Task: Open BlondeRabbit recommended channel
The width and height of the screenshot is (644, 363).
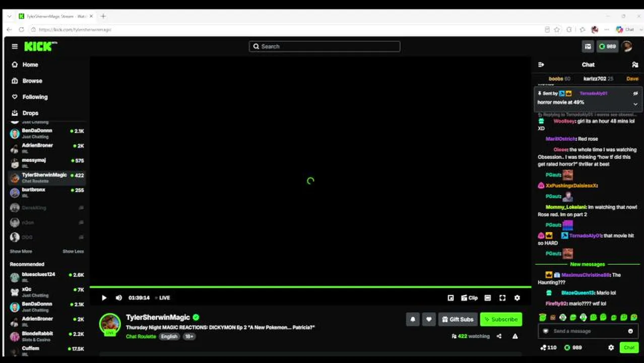Action: tap(47, 336)
